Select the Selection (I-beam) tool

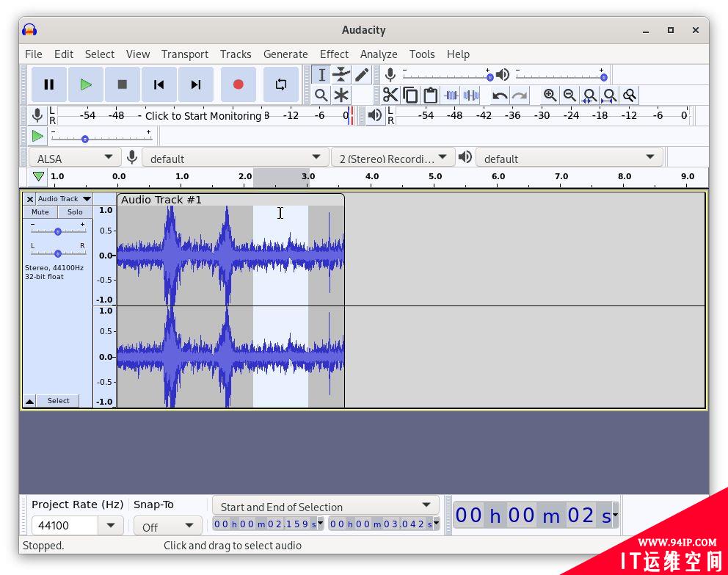pos(321,75)
